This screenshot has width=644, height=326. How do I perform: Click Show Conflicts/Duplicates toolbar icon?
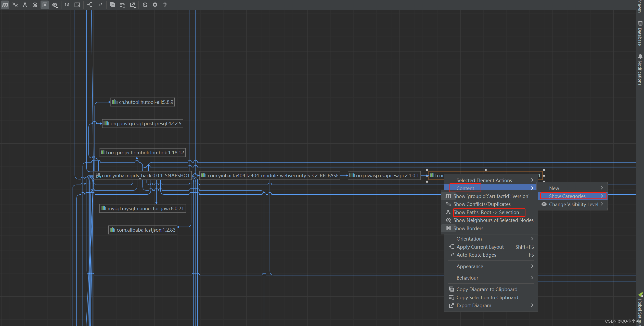pos(15,5)
